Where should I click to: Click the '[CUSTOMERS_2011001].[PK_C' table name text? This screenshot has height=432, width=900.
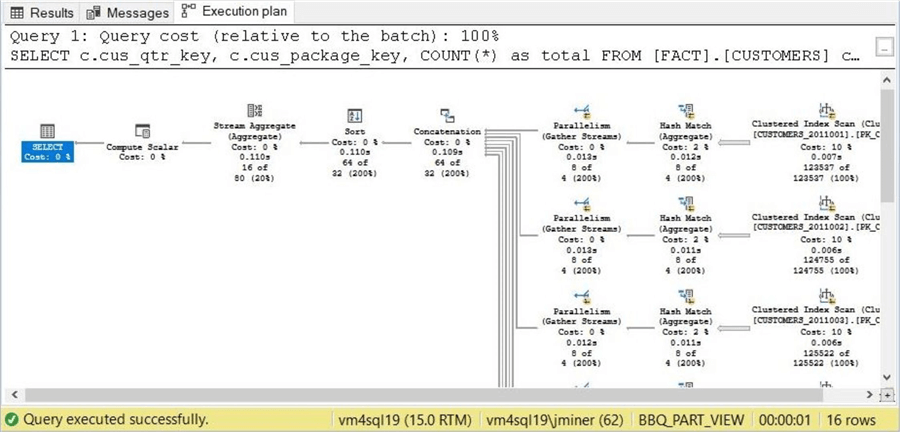(816, 136)
